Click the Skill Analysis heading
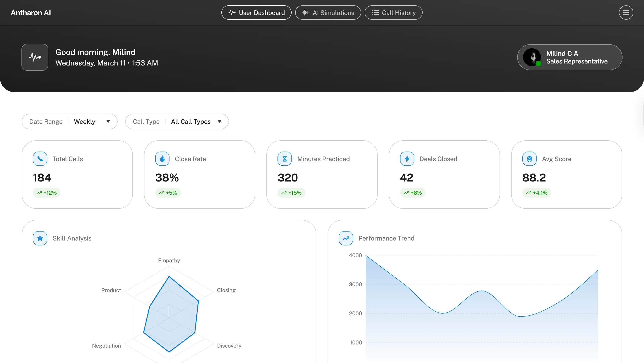This screenshot has width=644, height=363. [x=72, y=238]
